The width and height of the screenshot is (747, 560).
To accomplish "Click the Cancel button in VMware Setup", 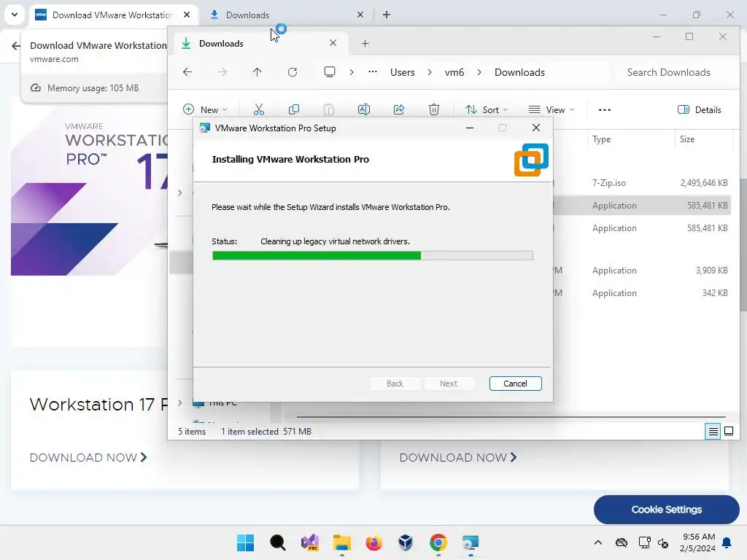I will click(x=516, y=384).
